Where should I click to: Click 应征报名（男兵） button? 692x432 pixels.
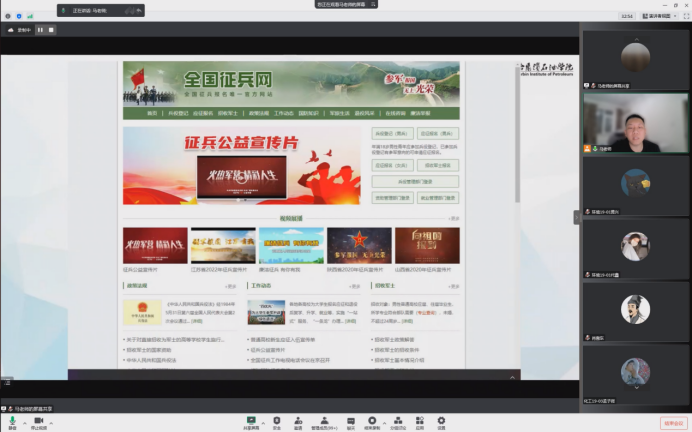438,133
